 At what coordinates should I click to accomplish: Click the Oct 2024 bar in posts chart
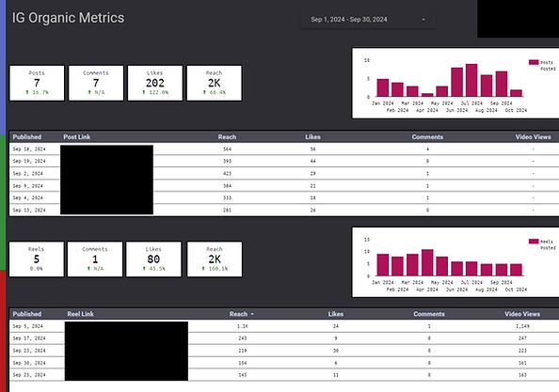coord(516,93)
